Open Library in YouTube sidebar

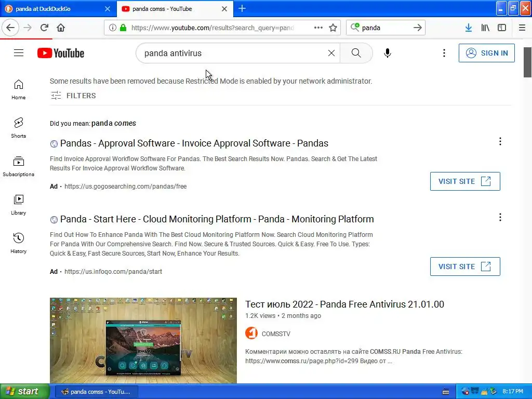pyautogui.click(x=18, y=205)
